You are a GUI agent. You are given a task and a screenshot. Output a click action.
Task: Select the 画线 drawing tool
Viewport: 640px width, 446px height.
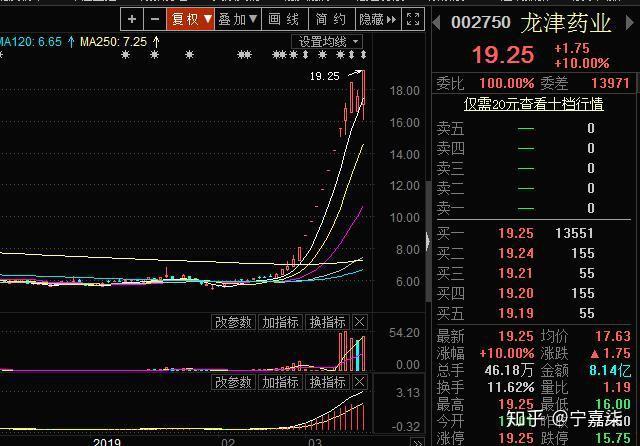pyautogui.click(x=284, y=19)
